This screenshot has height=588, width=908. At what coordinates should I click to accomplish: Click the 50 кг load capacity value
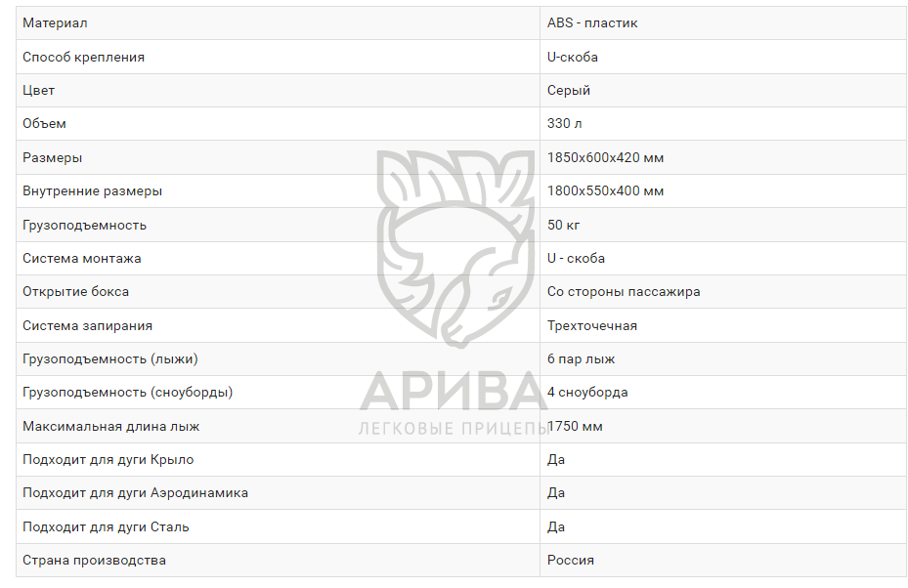click(x=564, y=225)
